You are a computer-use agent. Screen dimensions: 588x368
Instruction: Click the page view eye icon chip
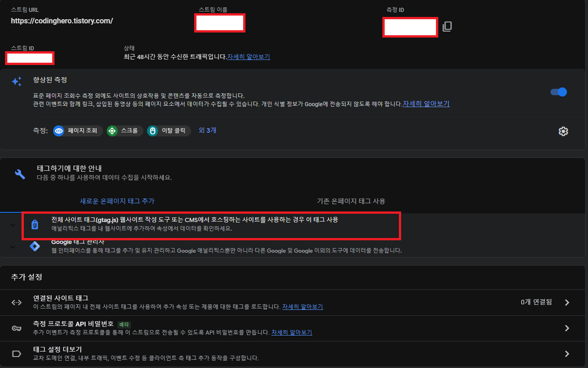59,131
